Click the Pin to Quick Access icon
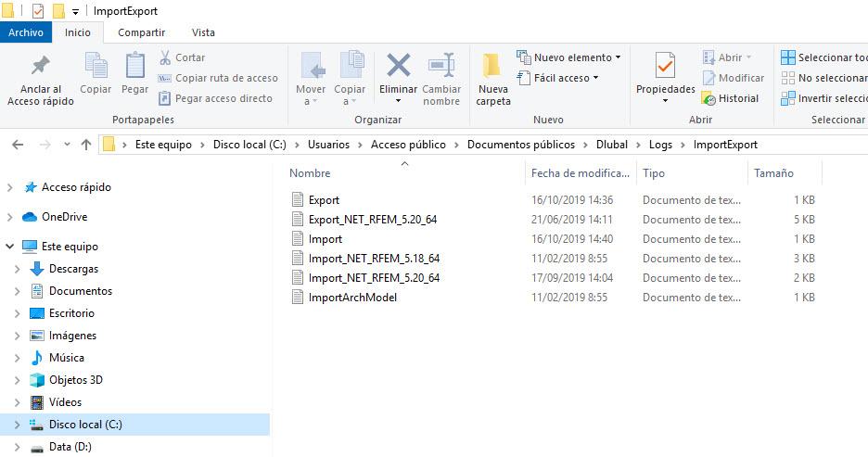The height and width of the screenshot is (457, 868). [40, 66]
